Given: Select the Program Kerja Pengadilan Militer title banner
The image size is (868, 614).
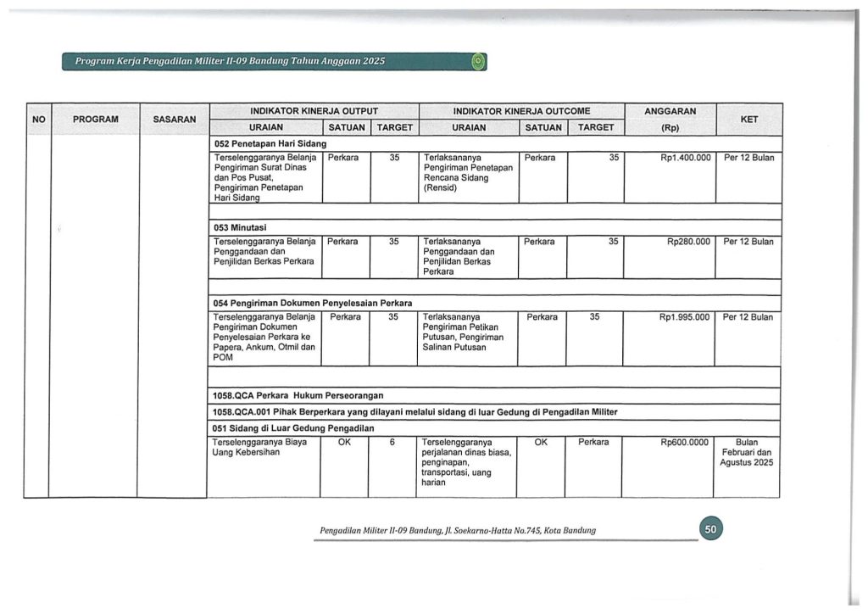Looking at the screenshot, I should [x=231, y=61].
